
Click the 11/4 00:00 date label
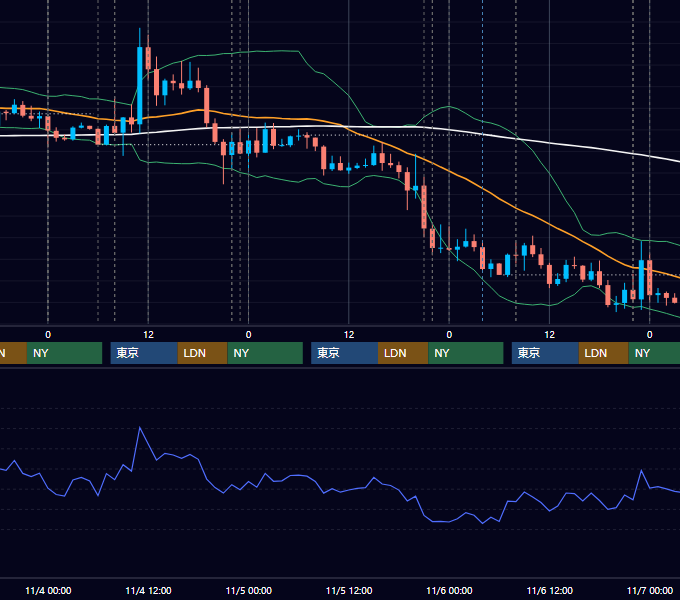[48, 590]
